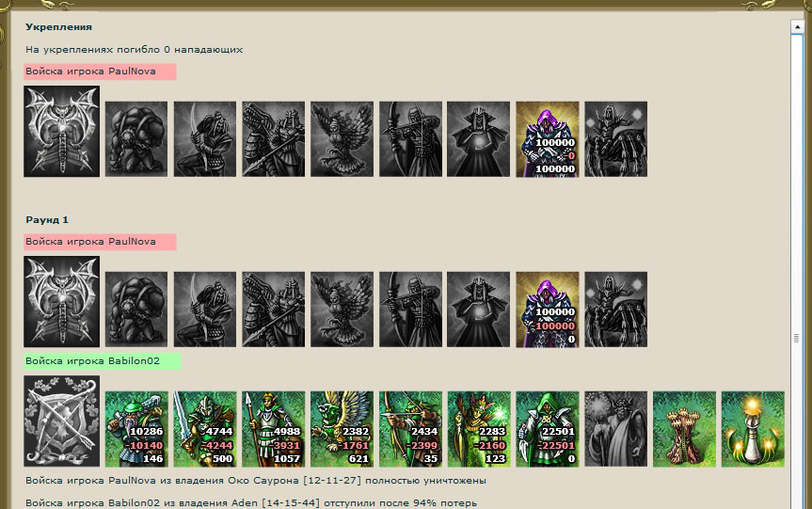Select Babilon02's druid unit with 2283 troops
The height and width of the screenshot is (509, 812).
[479, 429]
